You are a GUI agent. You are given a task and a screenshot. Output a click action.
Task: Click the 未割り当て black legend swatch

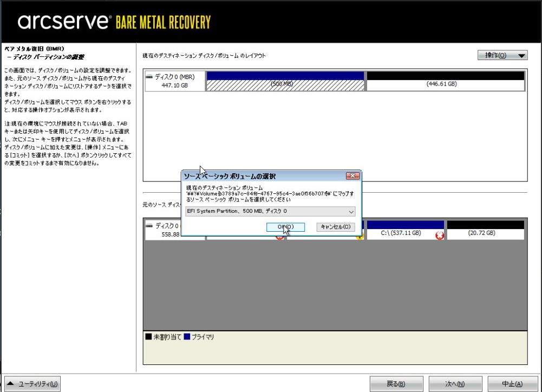149,337
